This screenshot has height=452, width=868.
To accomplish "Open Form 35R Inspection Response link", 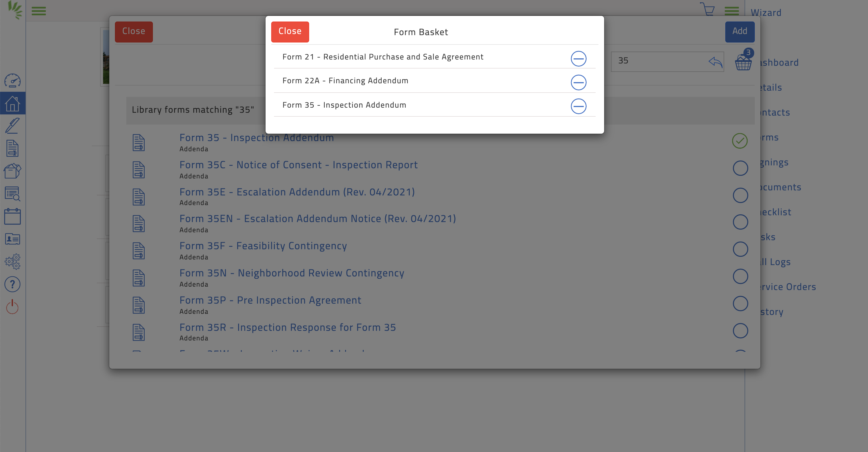I will point(287,327).
